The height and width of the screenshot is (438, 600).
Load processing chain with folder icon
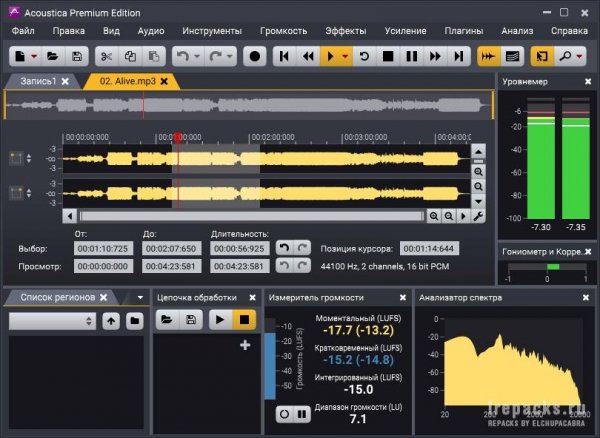[x=167, y=319]
